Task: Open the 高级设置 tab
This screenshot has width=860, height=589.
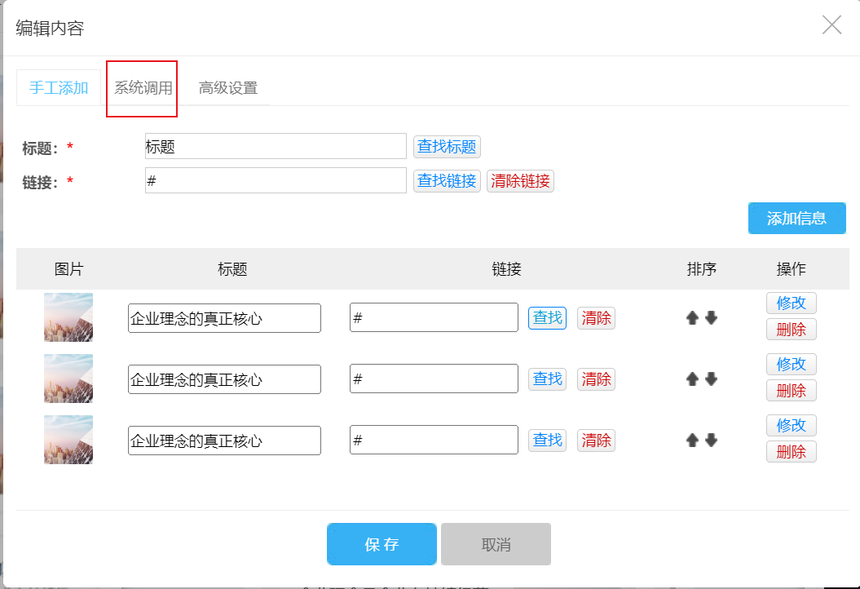Action: (x=228, y=88)
